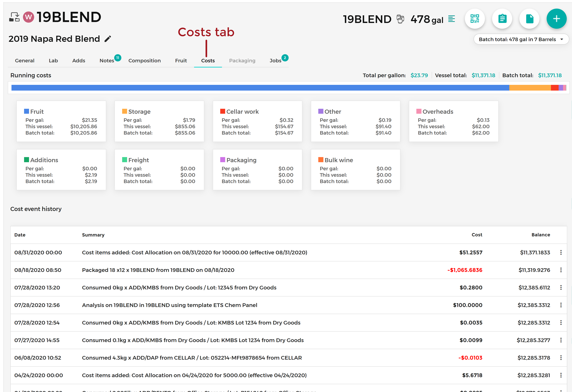Click the Additions this vessel $2.19 value
The height and width of the screenshot is (392, 572).
(91, 175)
